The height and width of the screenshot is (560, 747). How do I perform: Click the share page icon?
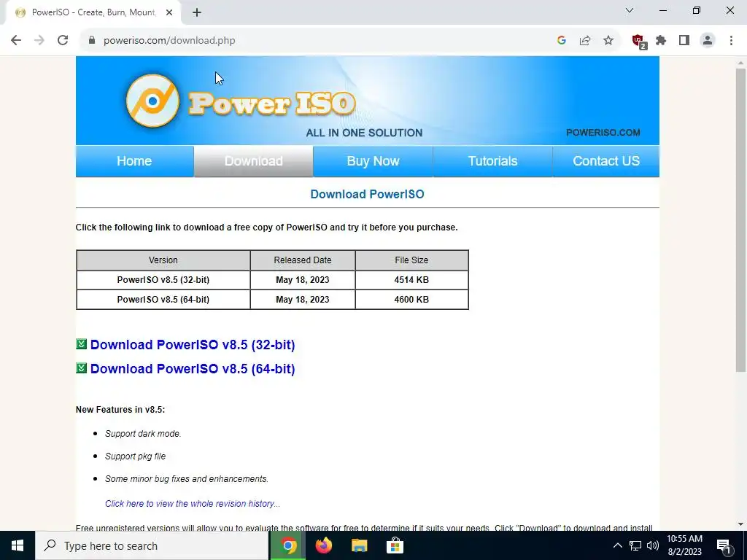coord(585,41)
